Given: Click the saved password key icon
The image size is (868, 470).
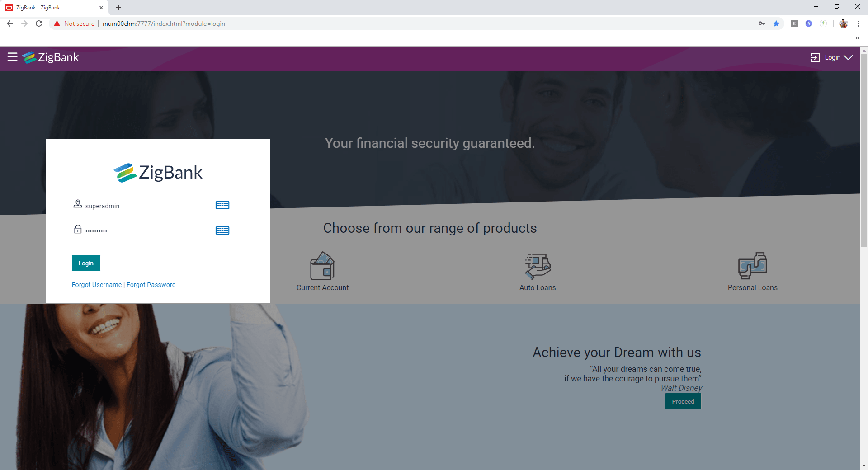Looking at the screenshot, I should point(762,23).
